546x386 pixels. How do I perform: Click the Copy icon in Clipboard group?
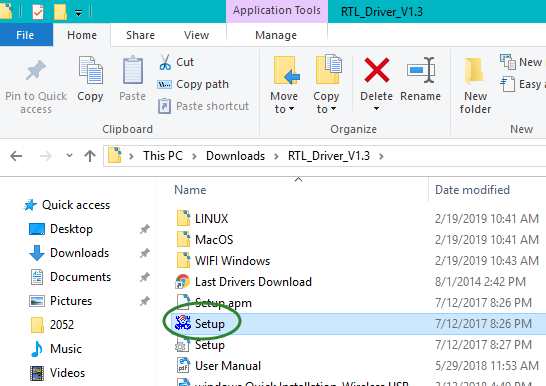pos(91,71)
